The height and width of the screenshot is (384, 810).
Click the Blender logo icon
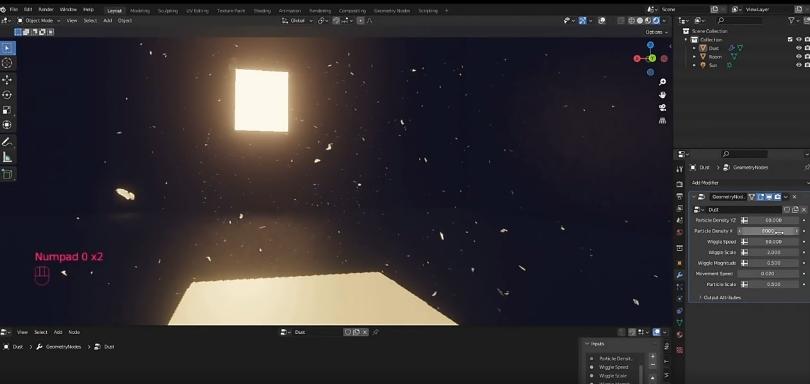(3, 9)
